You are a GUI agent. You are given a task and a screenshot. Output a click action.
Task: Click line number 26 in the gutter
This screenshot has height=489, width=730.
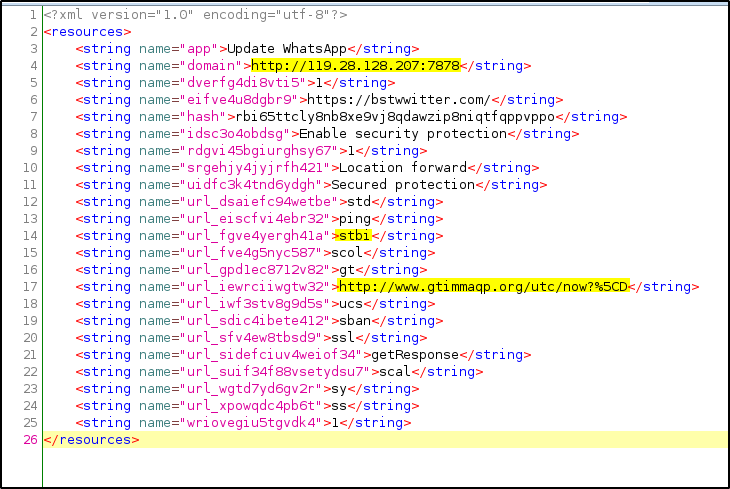(x=30, y=439)
